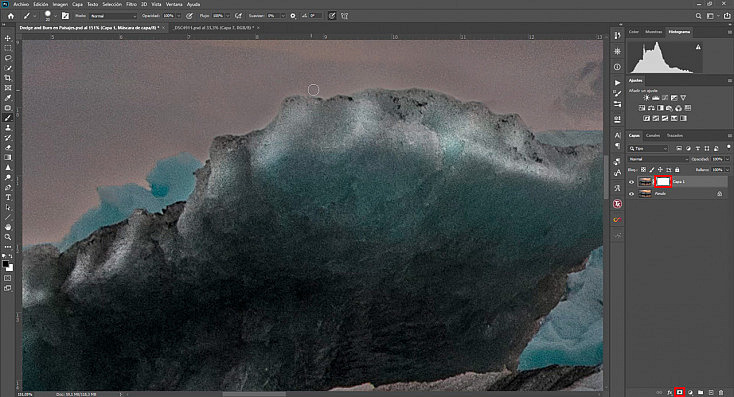
Task: Open brush Opacidad dropdown arrow
Action: (x=179, y=16)
